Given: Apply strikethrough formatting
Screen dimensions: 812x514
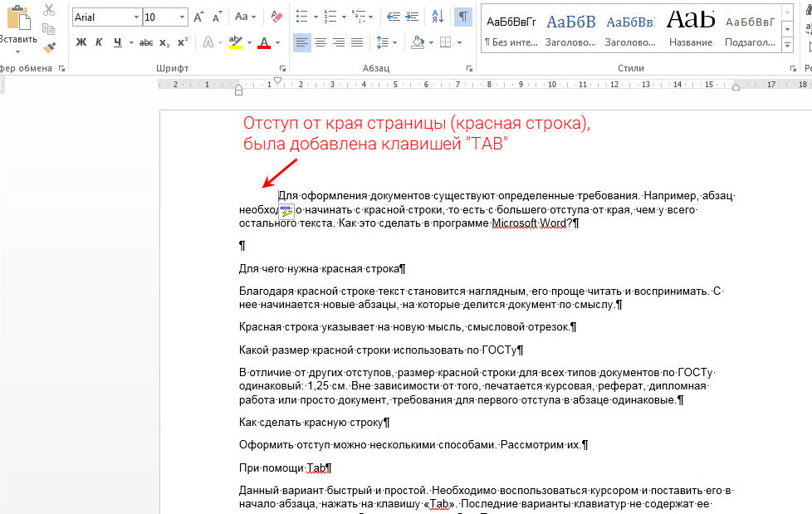Looking at the screenshot, I should [147, 42].
